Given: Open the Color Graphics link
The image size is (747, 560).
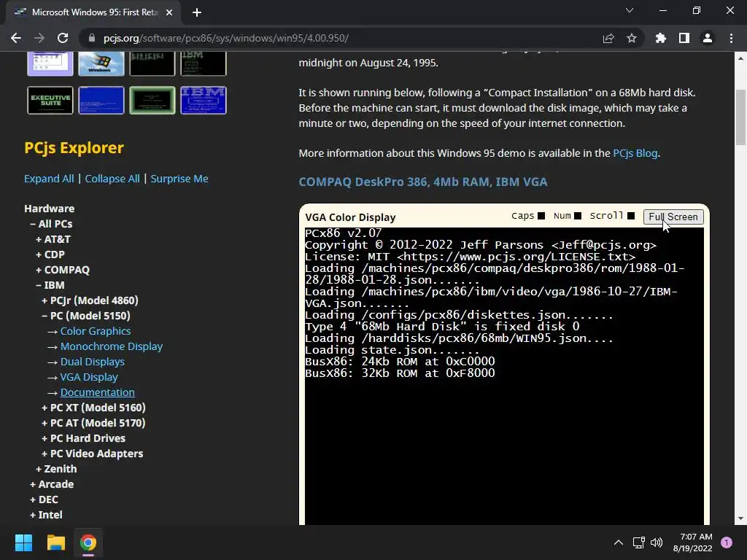Looking at the screenshot, I should [x=96, y=331].
